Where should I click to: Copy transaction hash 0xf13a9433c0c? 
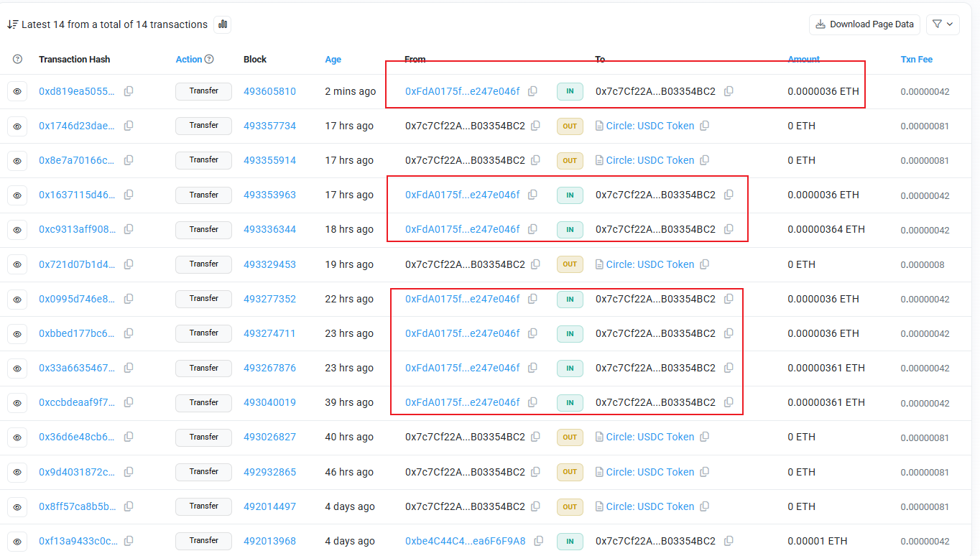click(129, 541)
